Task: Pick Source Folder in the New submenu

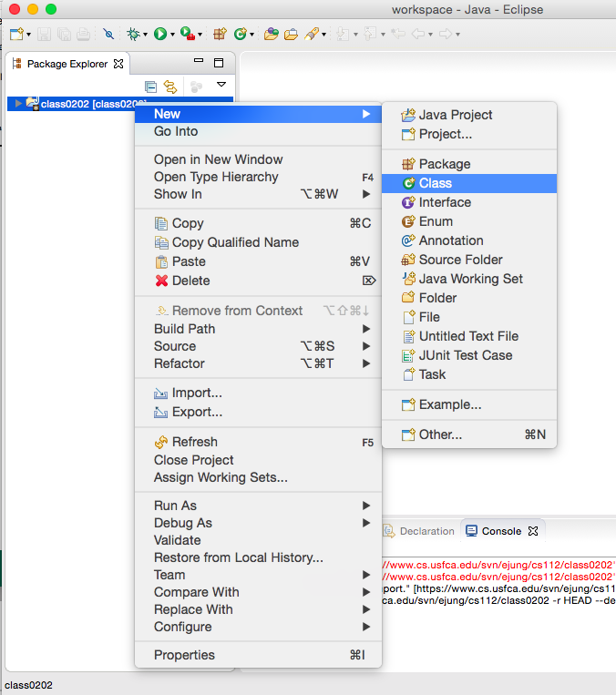Action: (x=469, y=260)
